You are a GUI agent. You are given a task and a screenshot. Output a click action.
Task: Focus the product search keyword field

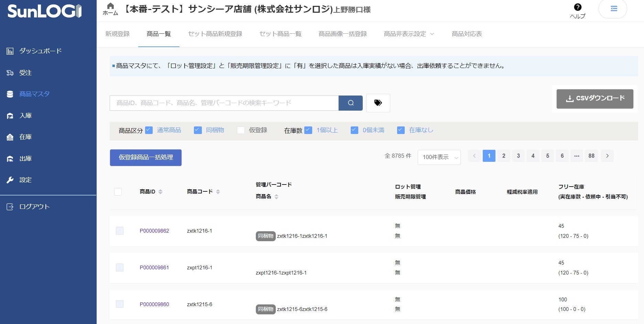[x=224, y=103]
